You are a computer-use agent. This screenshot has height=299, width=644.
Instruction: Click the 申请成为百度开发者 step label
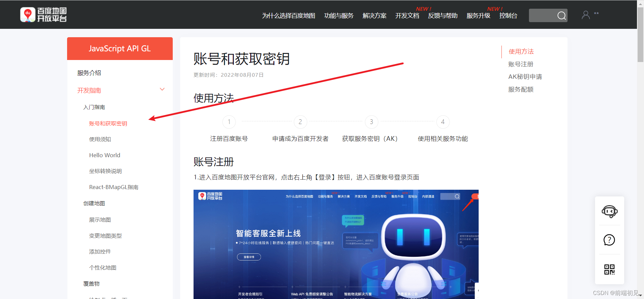click(x=300, y=139)
